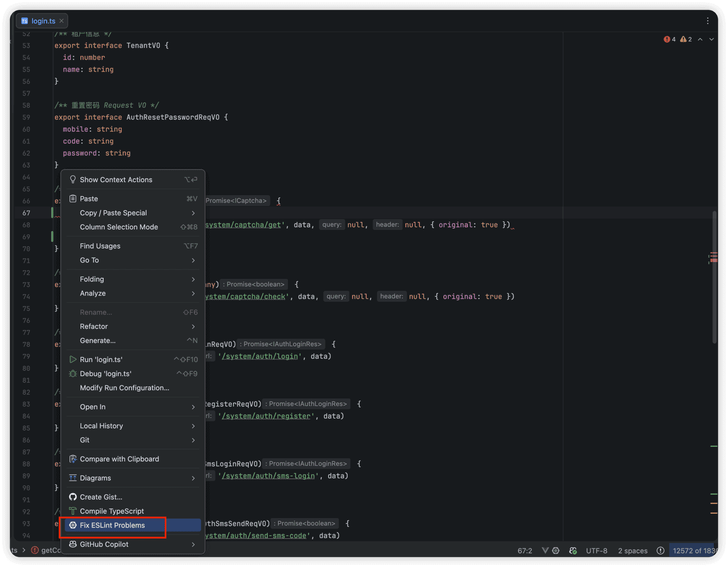Image resolution: width=728 pixels, height=567 pixels.
Task: Close the login.ts tab
Action: click(61, 21)
